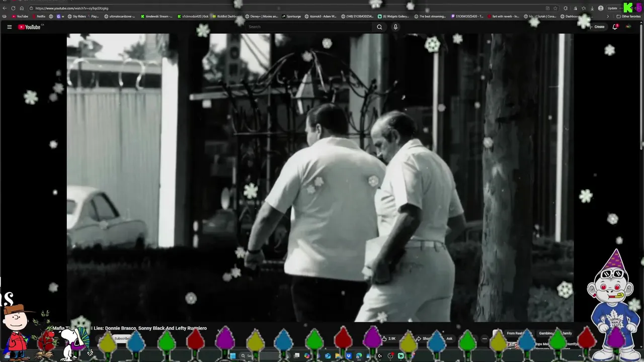Open Microsoft Edge from the taskbar
The width and height of the screenshot is (644, 362).
point(359,356)
